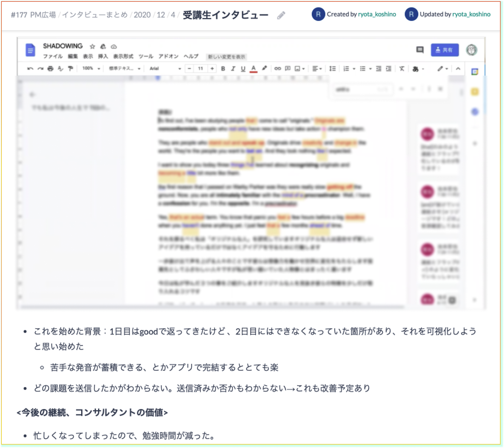This screenshot has width=504, height=448.
Task: Select the paint format tool
Action: [x=70, y=69]
